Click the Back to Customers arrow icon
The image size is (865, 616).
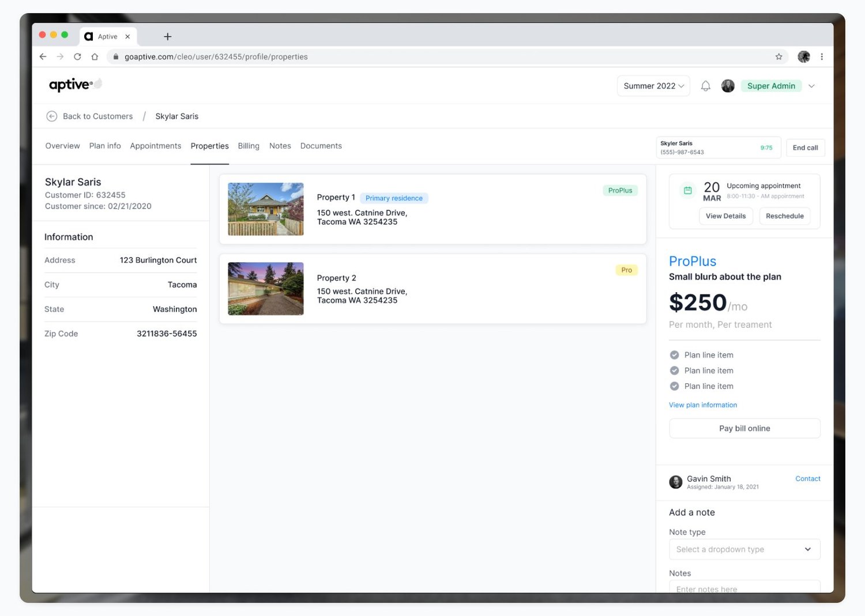click(52, 116)
